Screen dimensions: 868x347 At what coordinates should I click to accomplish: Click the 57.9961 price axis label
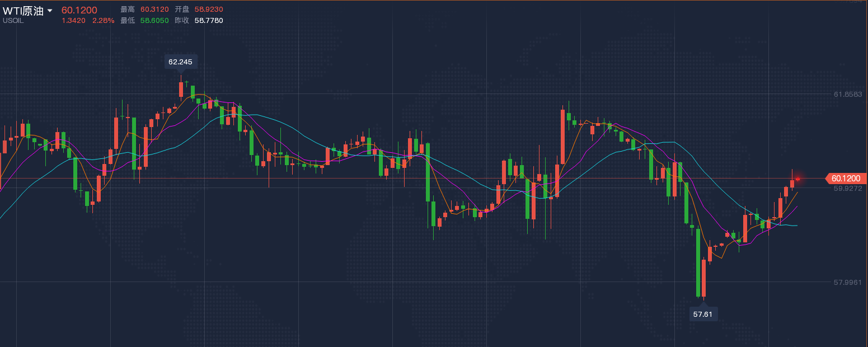[848, 282]
